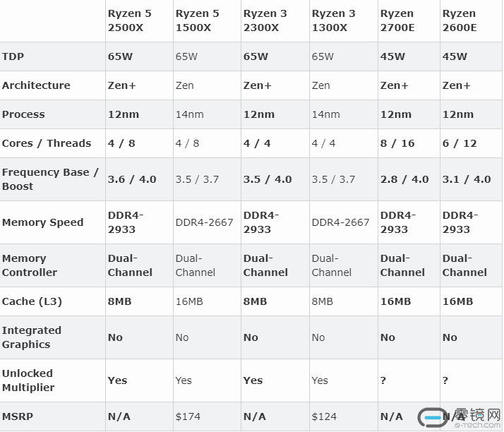The image size is (504, 432).
Task: Select the Ryzen 5 2500X column header
Action: pos(129,20)
